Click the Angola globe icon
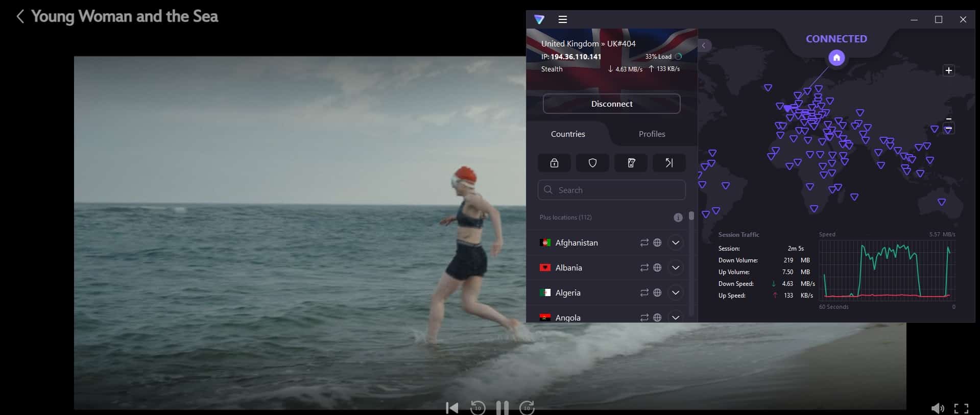The image size is (980, 415). [657, 318]
